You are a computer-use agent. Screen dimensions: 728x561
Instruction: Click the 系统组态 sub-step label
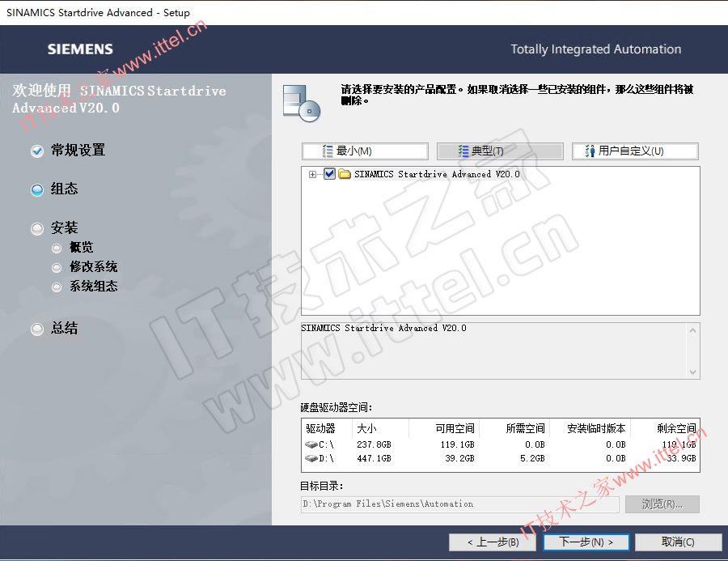pyautogui.click(x=94, y=287)
